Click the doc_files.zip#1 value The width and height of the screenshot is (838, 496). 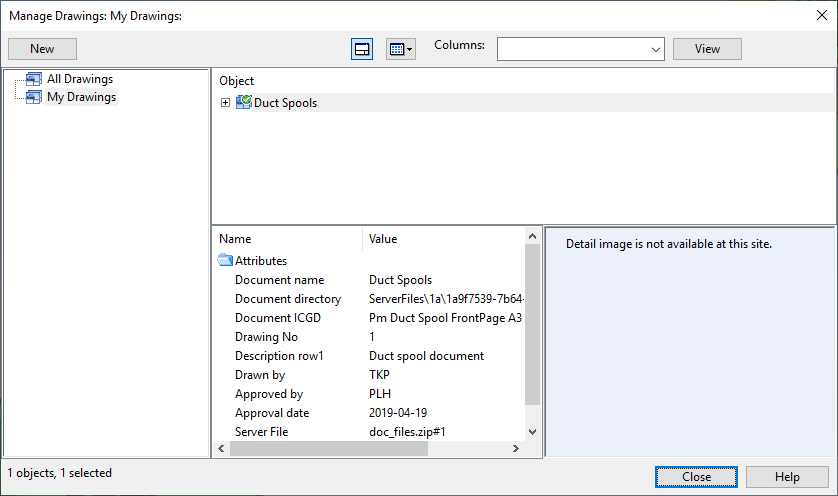tap(407, 432)
